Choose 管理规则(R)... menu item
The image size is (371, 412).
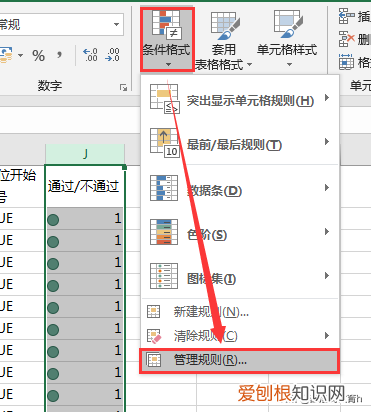[240, 360]
